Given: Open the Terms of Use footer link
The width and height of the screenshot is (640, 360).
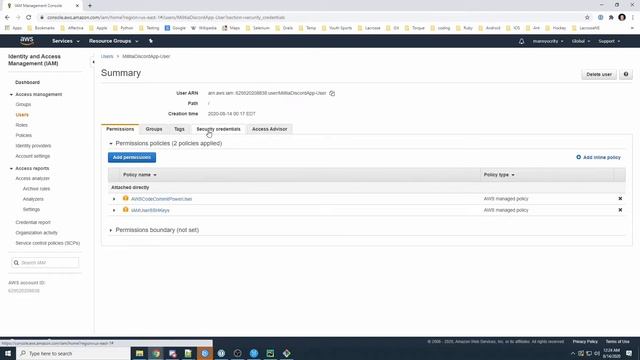Looking at the screenshot, I should pyautogui.click(x=618, y=342).
